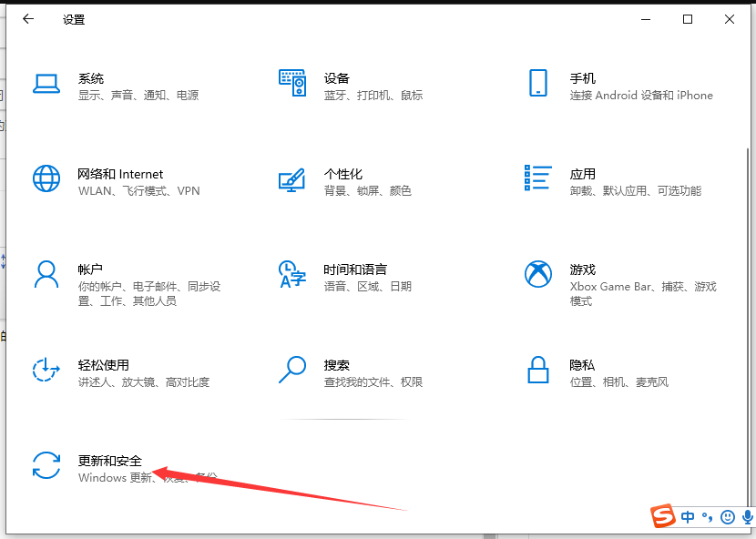This screenshot has width=756, height=539.
Task: Open the 手机 settings title
Action: (582, 78)
